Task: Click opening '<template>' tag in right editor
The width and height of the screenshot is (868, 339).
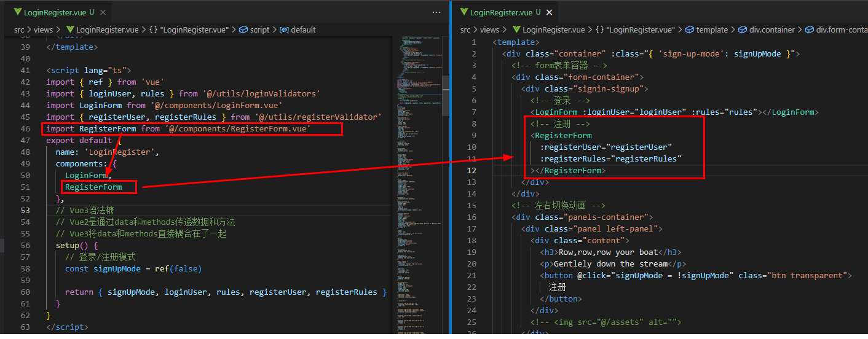Action: coord(516,42)
